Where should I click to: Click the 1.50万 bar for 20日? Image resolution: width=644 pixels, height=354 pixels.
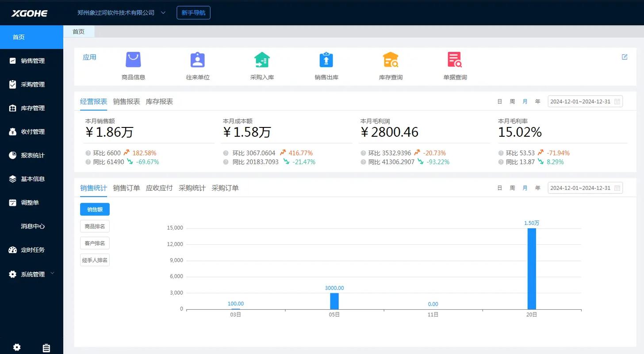532,268
